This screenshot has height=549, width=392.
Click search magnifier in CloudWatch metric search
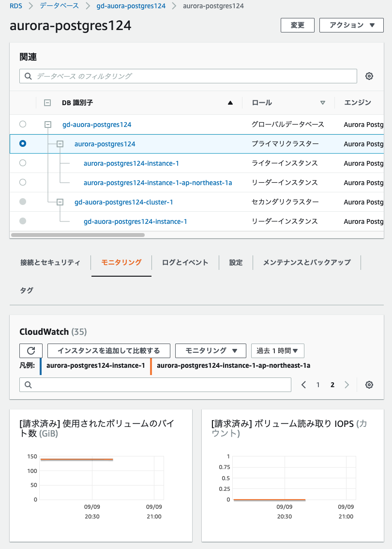[29, 385]
